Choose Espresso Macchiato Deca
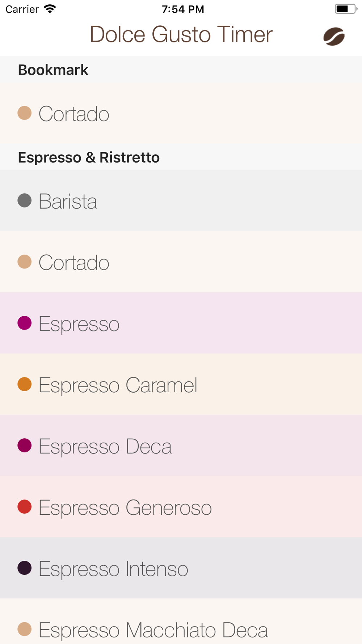Viewport: 362px width, 644px height. click(181, 621)
